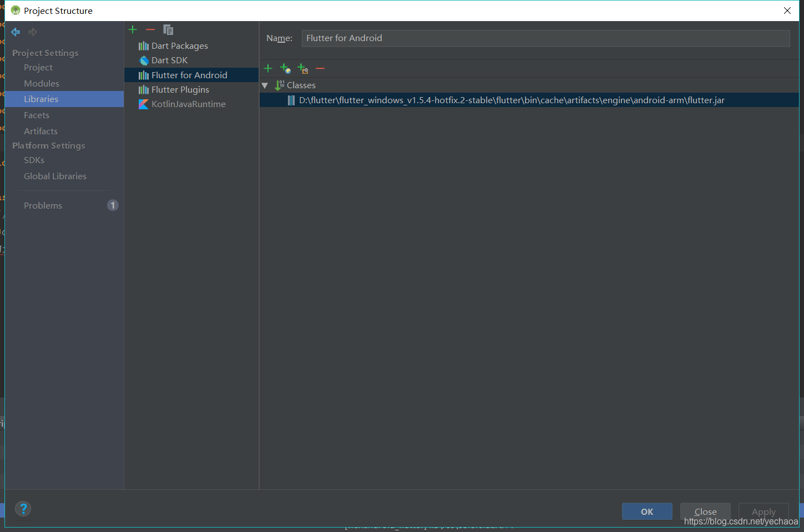Remove the selected library from list

click(x=150, y=29)
